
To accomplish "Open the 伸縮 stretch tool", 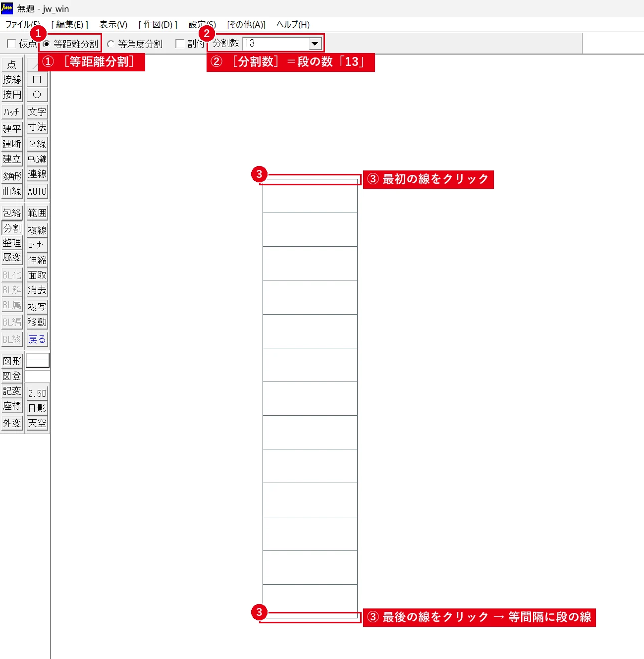I will point(37,260).
